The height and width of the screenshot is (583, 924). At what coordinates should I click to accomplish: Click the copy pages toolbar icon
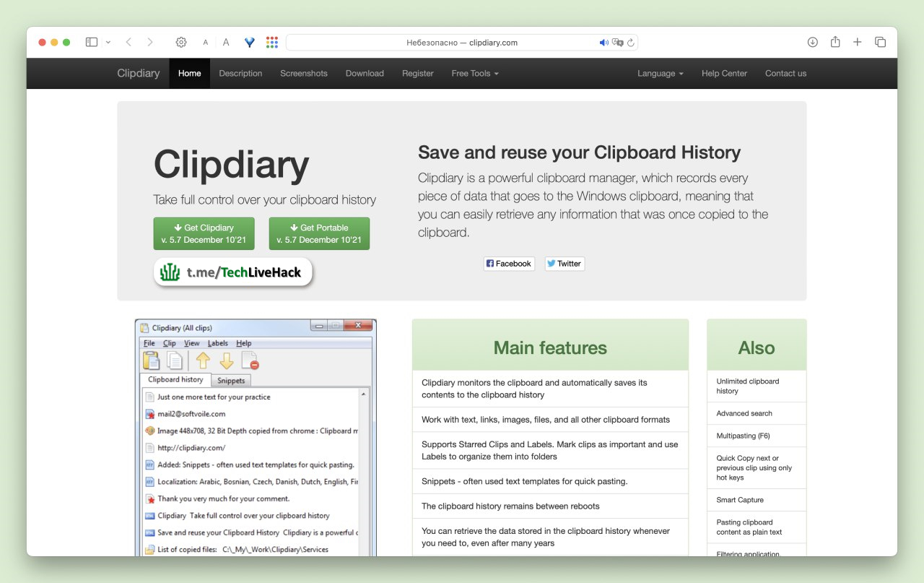(x=175, y=360)
